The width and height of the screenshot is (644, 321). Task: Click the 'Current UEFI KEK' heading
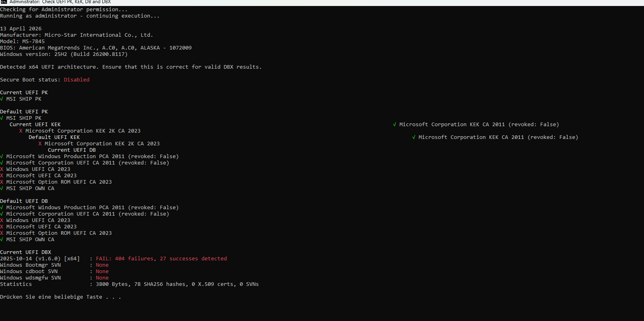pos(35,125)
